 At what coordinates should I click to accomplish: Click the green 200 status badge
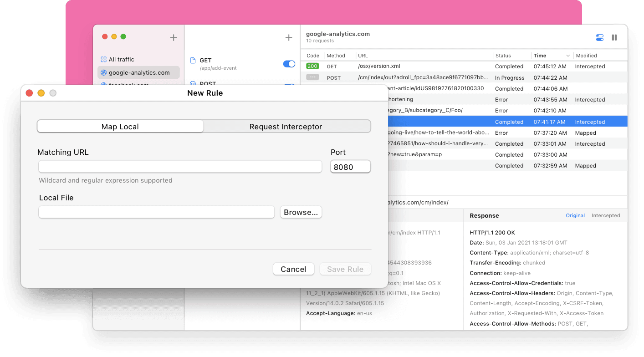312,66
